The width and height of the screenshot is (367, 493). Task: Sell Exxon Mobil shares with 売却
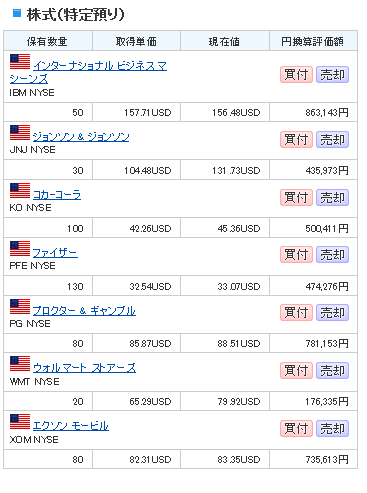tap(332, 429)
